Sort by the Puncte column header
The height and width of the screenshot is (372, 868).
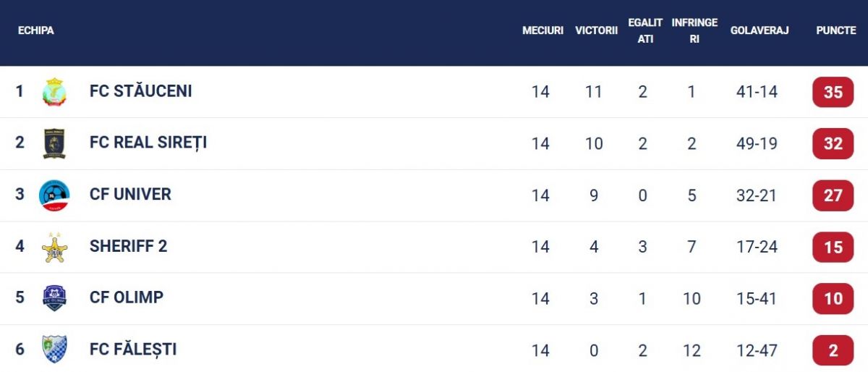835,31
